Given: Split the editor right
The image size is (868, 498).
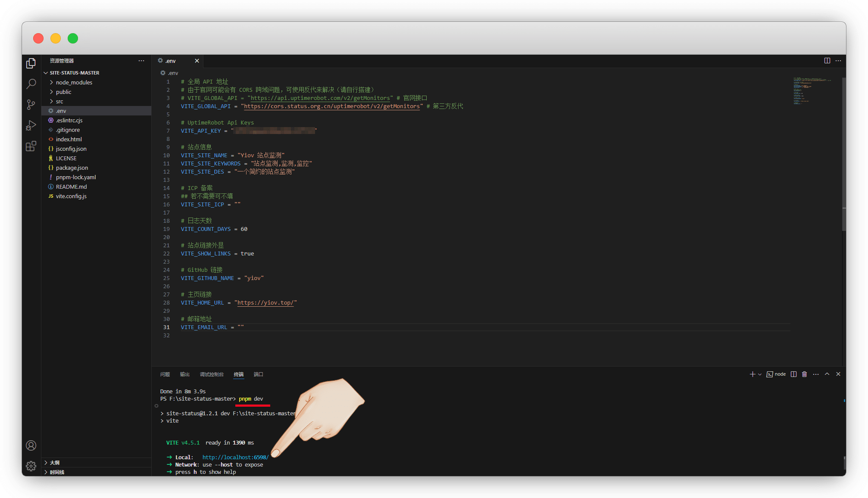Looking at the screenshot, I should tap(827, 61).
